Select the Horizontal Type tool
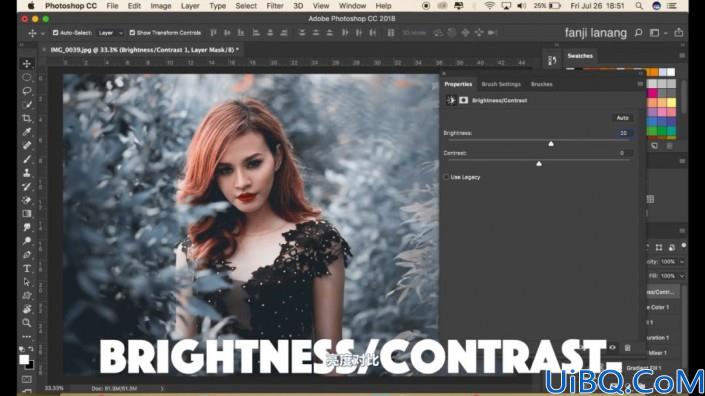The image size is (705, 396). pos(27,268)
